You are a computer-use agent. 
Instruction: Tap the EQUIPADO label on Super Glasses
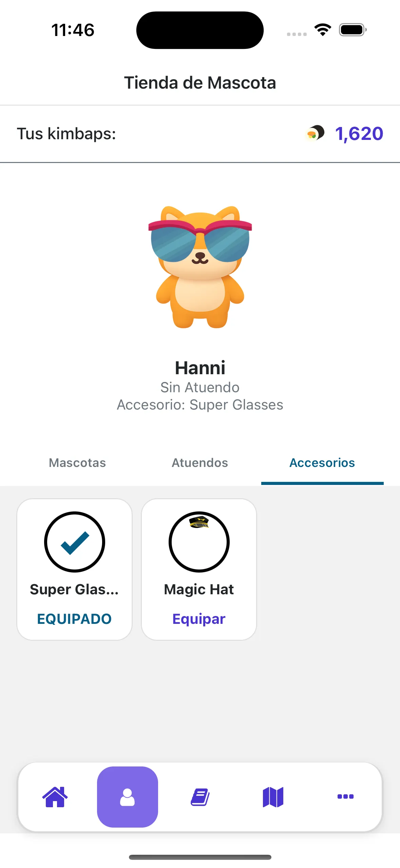(74, 619)
